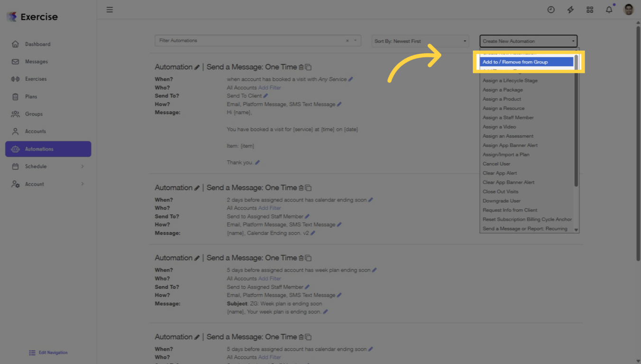The height and width of the screenshot is (364, 641).
Task: Edit the 'Any Service' trigger pencil icon
Action: point(350,79)
